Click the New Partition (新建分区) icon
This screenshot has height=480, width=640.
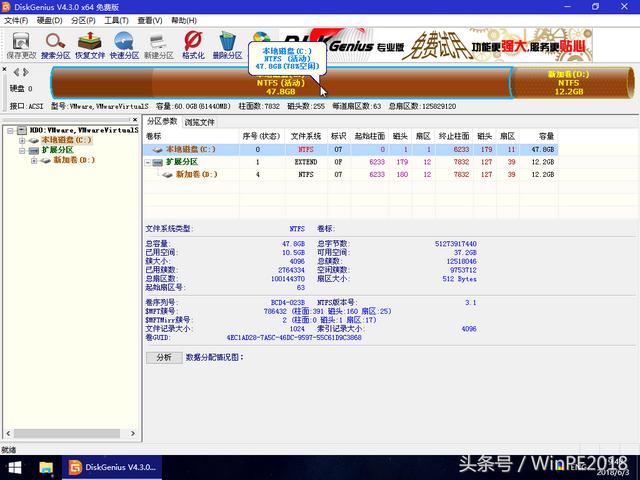point(159,45)
